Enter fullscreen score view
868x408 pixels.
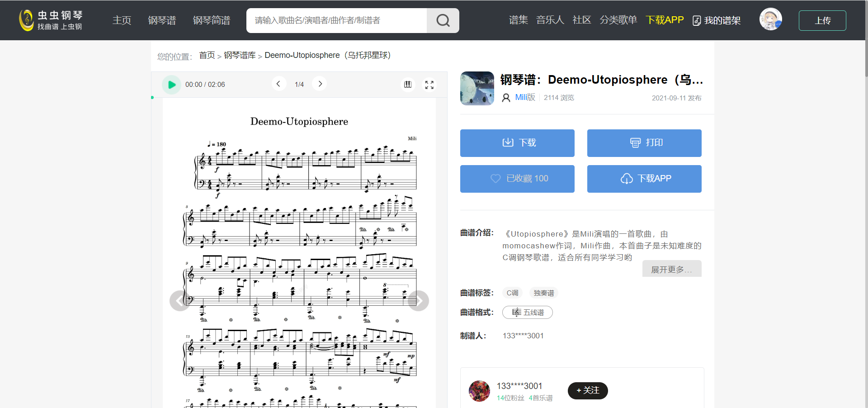tap(429, 85)
